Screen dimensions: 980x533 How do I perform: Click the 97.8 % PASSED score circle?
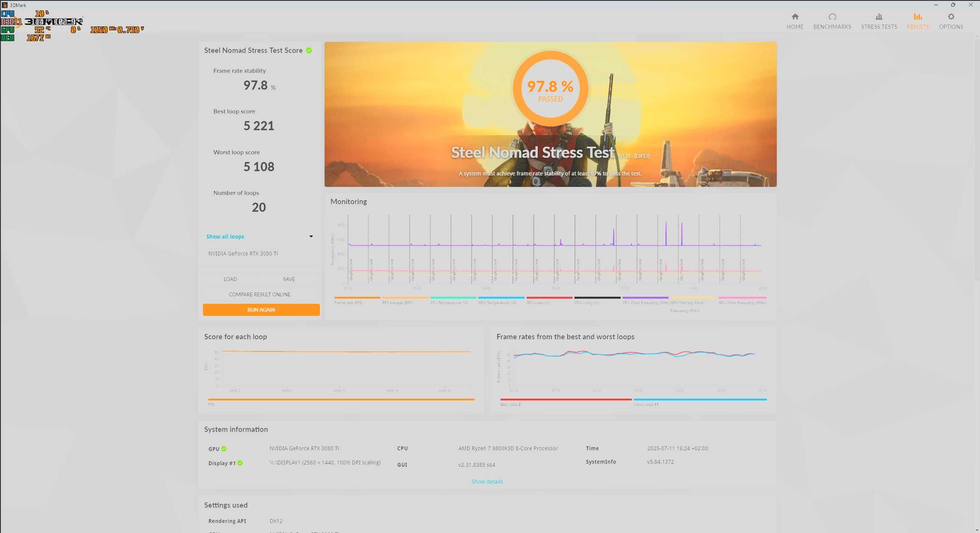pos(550,89)
